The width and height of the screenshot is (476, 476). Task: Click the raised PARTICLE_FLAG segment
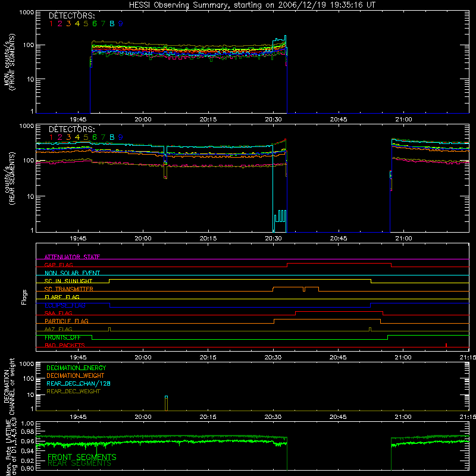(x=327, y=320)
